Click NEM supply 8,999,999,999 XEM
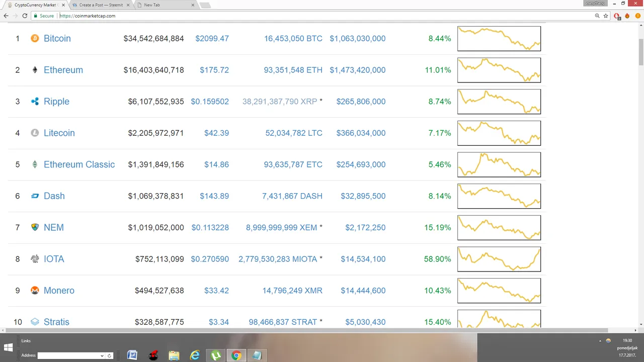Image resolution: width=644 pixels, height=362 pixels. pos(282,227)
